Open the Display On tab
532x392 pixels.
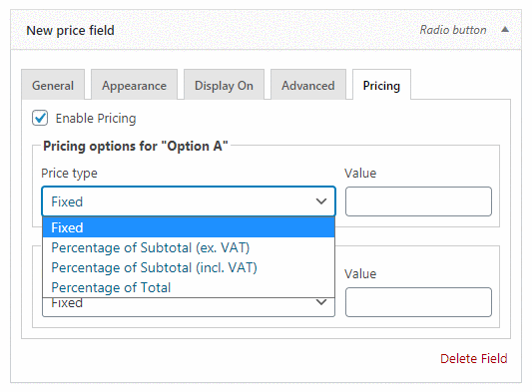(224, 85)
